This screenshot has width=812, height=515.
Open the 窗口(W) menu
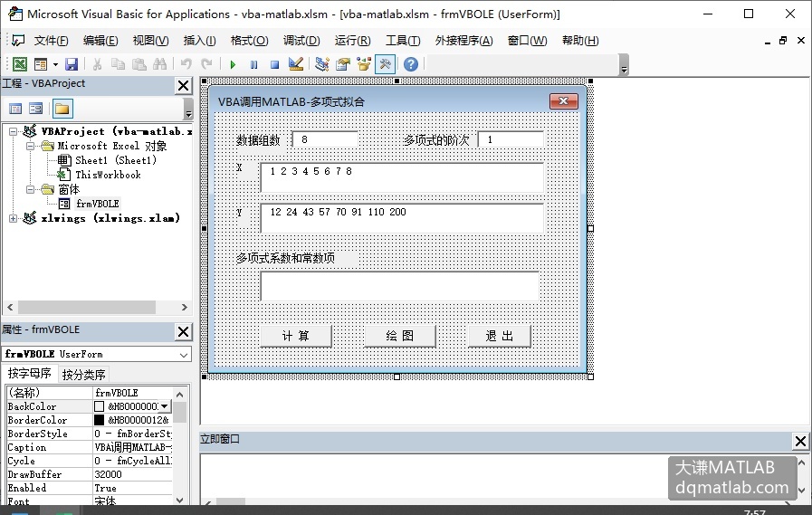point(527,41)
